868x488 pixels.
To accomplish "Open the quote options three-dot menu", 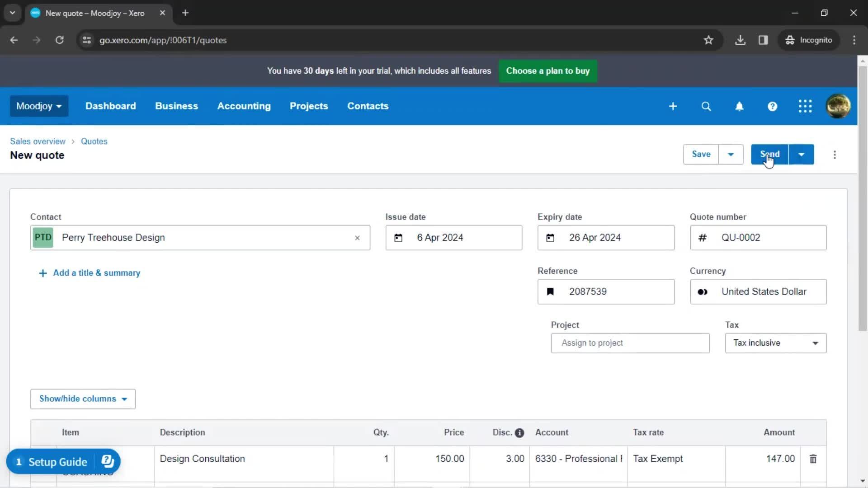I will 835,155.
